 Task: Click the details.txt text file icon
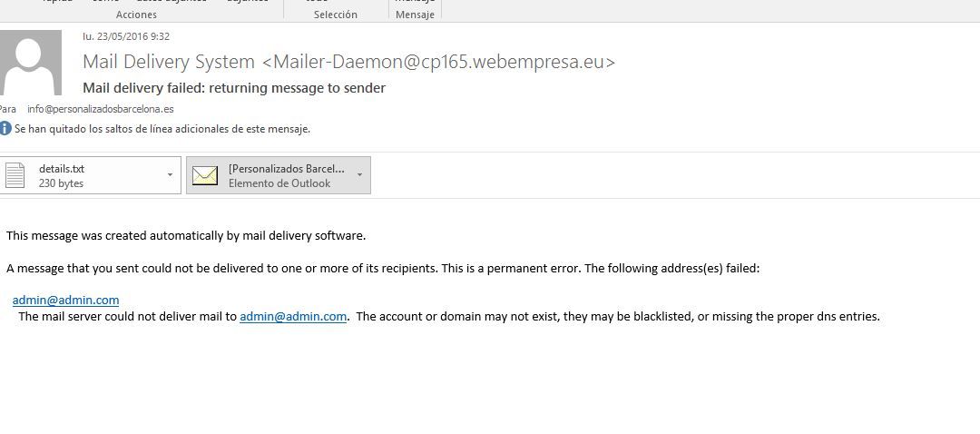click(x=15, y=175)
